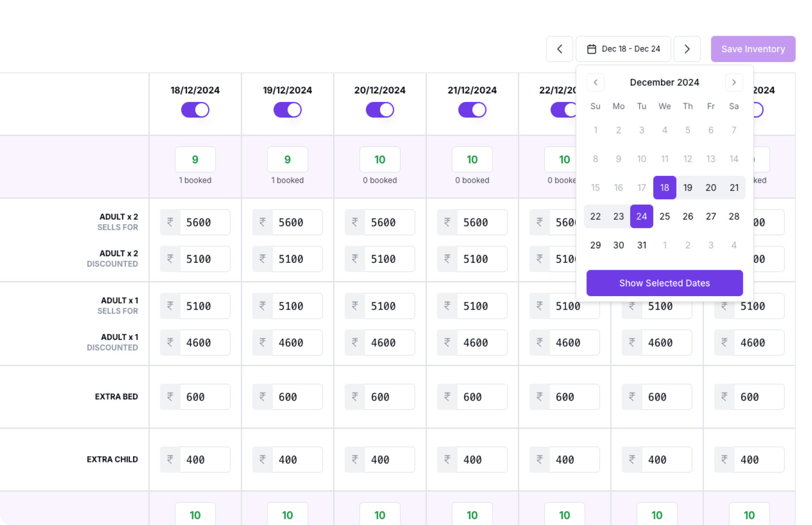The image size is (812, 525).
Task: Switch off availability for 21/12/2024
Action: pyautogui.click(x=472, y=110)
